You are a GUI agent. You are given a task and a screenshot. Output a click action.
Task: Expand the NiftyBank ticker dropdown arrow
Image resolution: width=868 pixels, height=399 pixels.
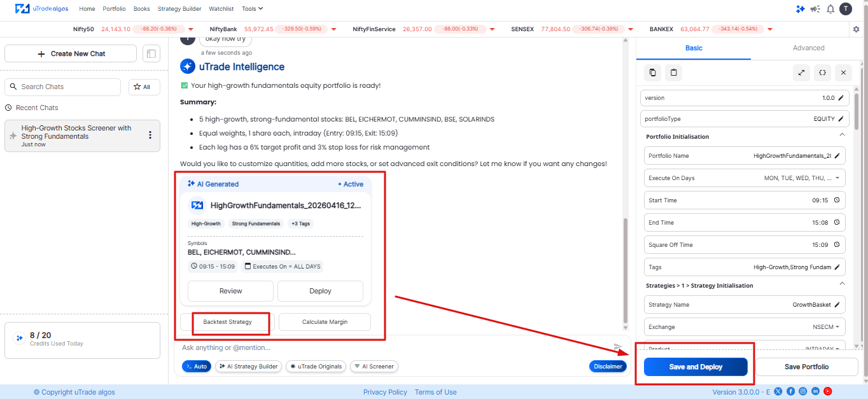pyautogui.click(x=333, y=29)
